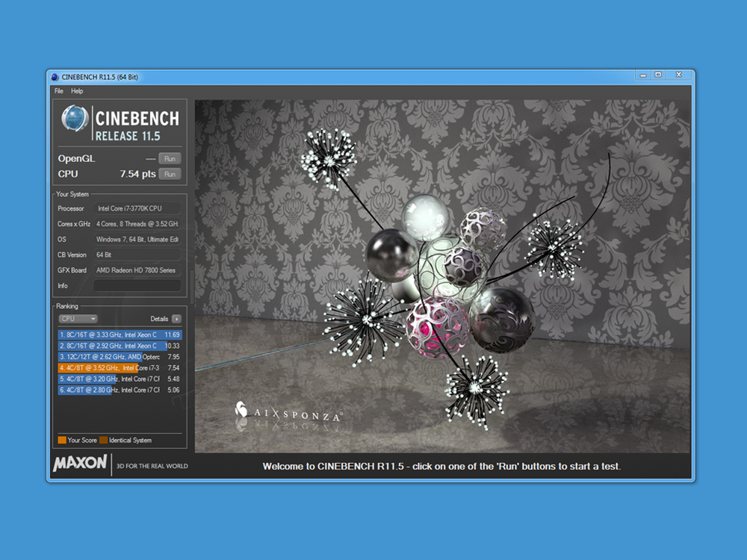This screenshot has width=747, height=560.
Task: Click the 'Your System' group heading
Action: pyautogui.click(x=72, y=194)
